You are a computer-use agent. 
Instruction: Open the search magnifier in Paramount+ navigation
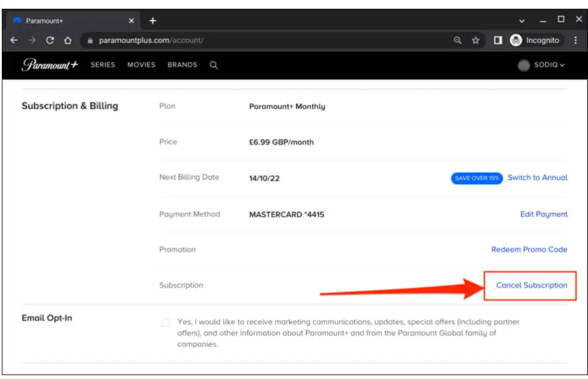click(x=214, y=65)
